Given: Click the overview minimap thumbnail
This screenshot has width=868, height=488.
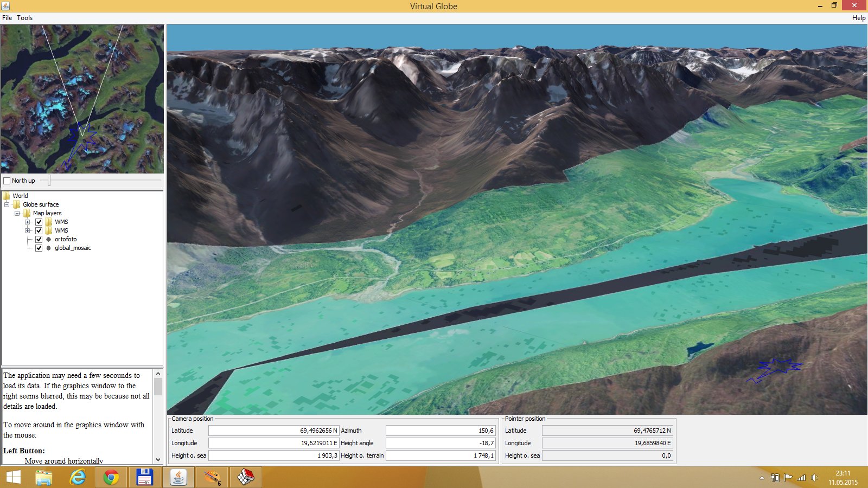Looking at the screenshot, I should coord(82,99).
